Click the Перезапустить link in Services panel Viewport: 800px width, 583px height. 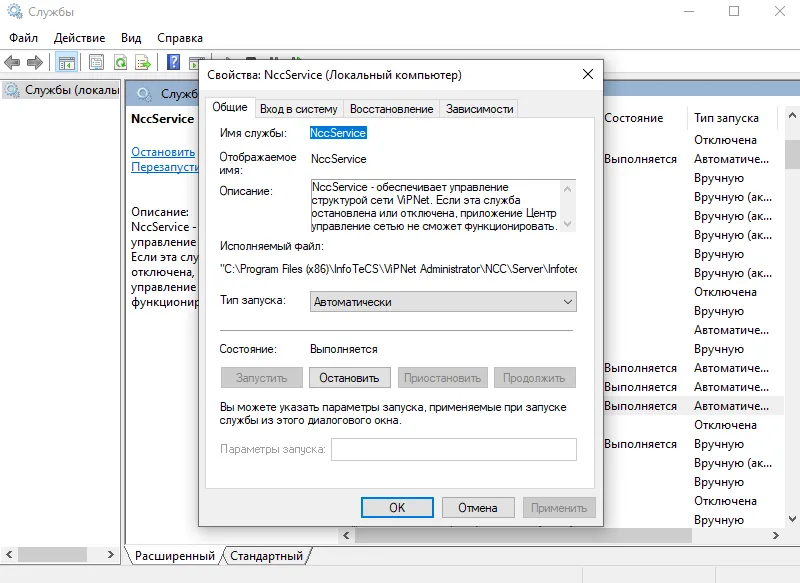[x=165, y=167]
